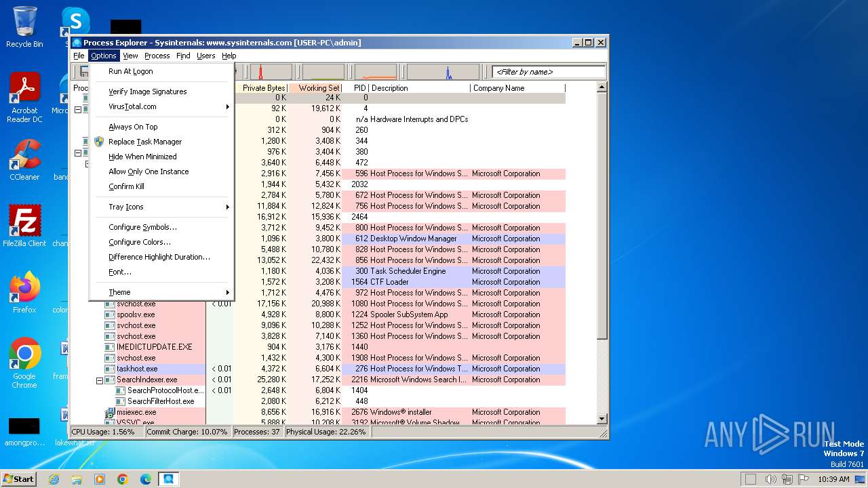Open Configure Colors dialog

[x=161, y=242]
